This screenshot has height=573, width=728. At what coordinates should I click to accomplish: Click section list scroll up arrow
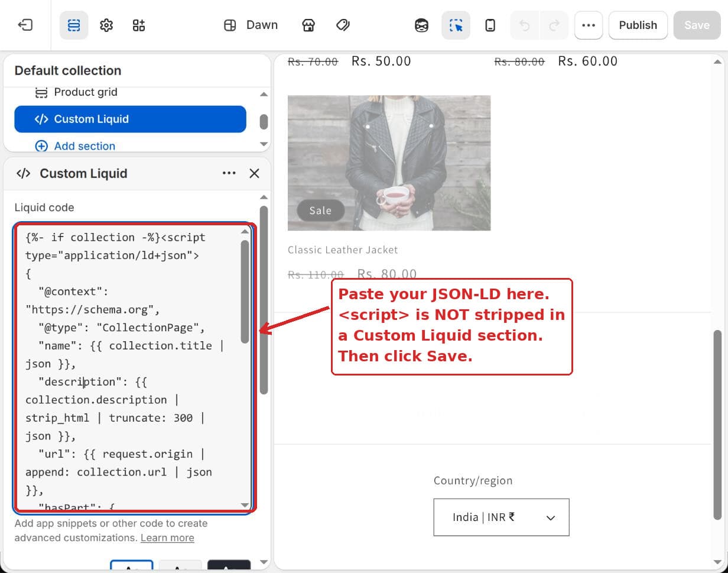tap(264, 95)
